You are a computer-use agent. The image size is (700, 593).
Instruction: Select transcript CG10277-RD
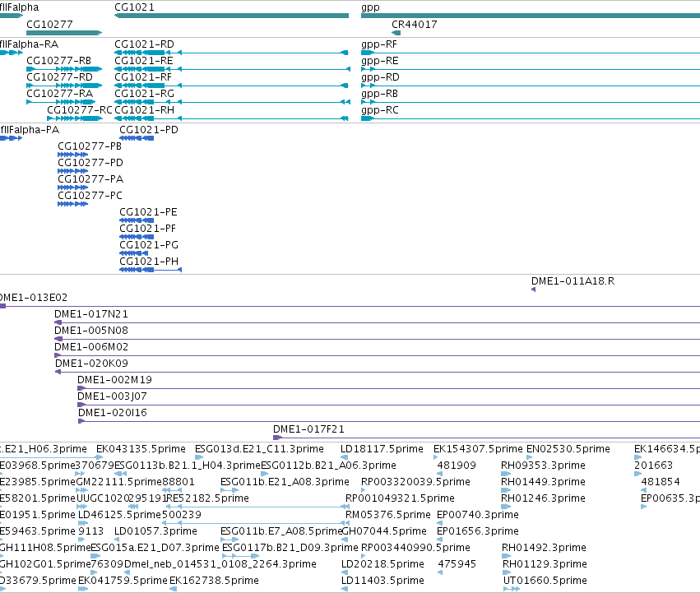[64, 86]
